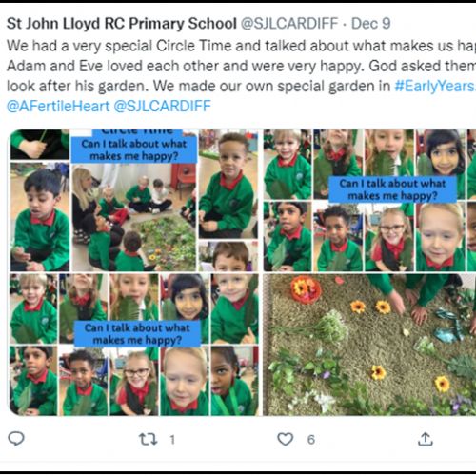The height and width of the screenshot is (476, 476).
Task: Click the orange flower bowl in the garden photo
Action: point(306,290)
